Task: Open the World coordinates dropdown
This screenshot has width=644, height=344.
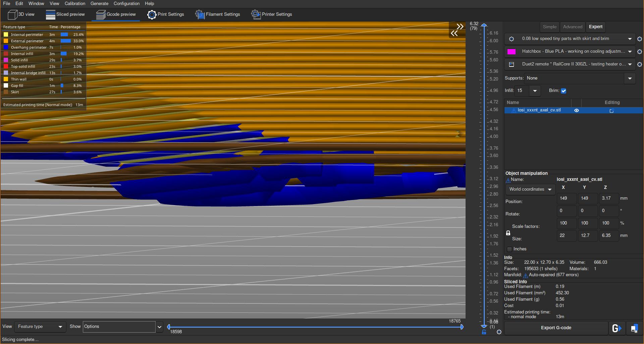Action: point(530,189)
